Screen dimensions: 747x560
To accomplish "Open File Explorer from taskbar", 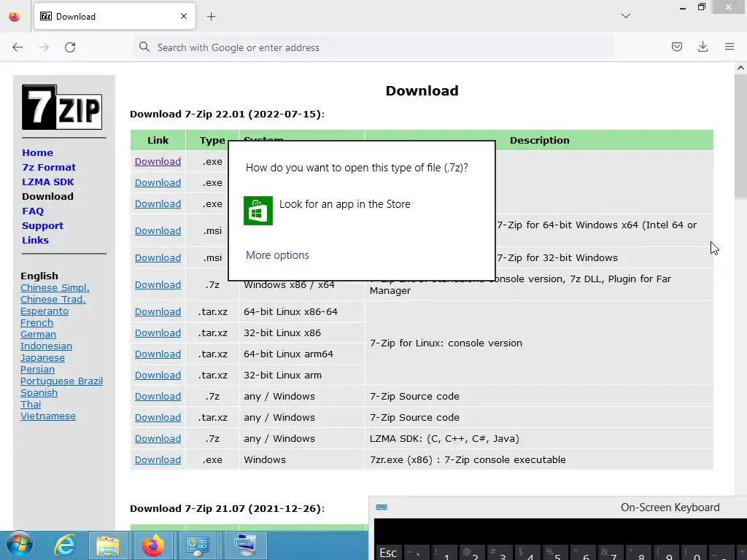I will pos(108,545).
